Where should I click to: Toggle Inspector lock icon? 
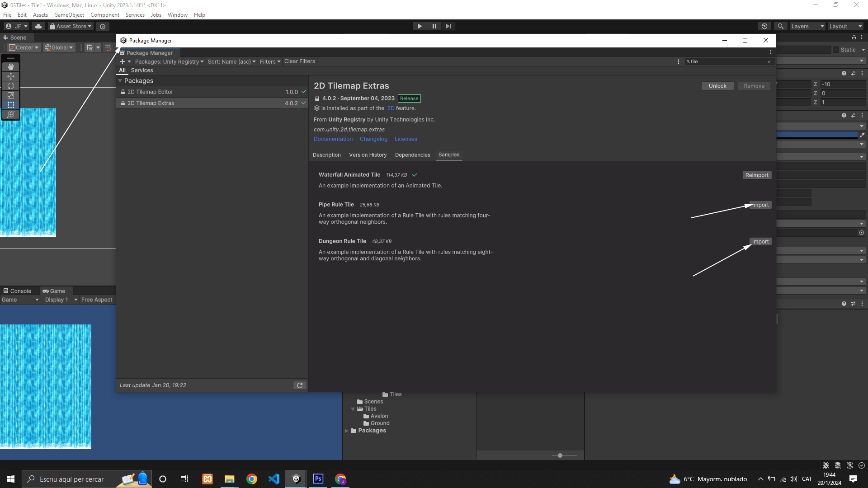[x=854, y=38]
